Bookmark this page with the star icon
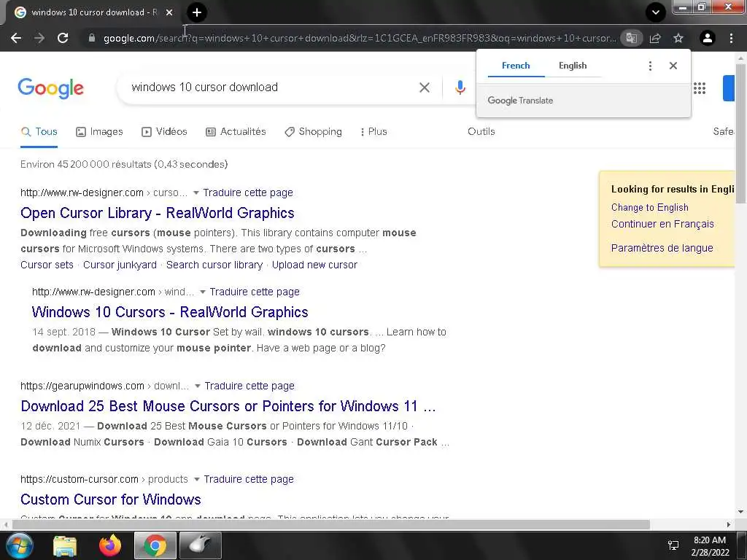747x560 pixels. point(678,38)
